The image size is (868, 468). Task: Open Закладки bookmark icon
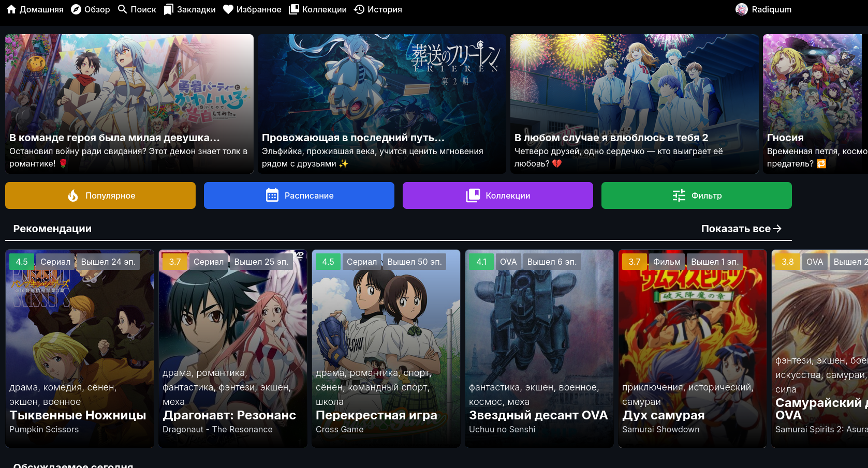point(169,9)
